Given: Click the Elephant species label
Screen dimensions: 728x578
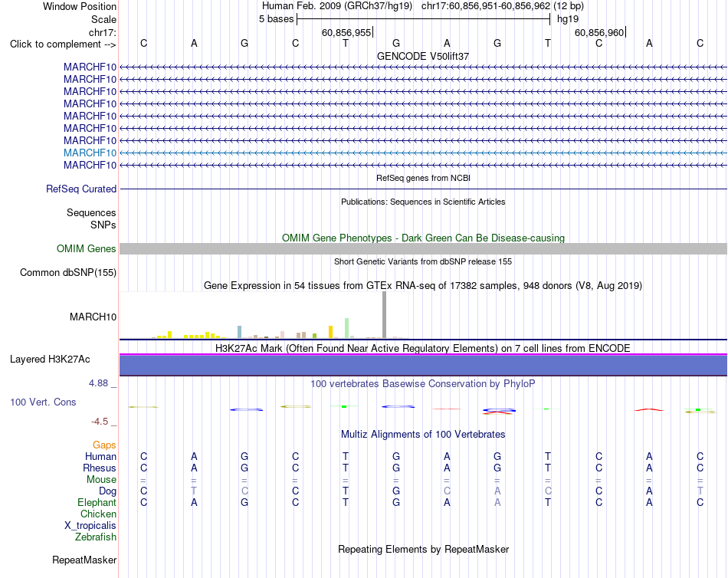Looking at the screenshot, I should click(97, 503).
